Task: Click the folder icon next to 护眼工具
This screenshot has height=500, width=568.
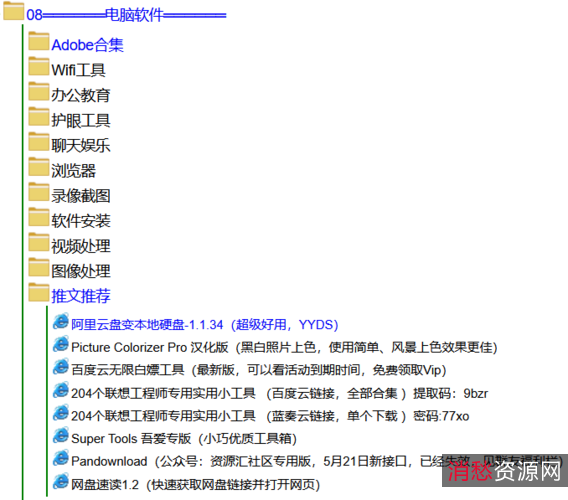Action: pyautogui.click(x=39, y=116)
